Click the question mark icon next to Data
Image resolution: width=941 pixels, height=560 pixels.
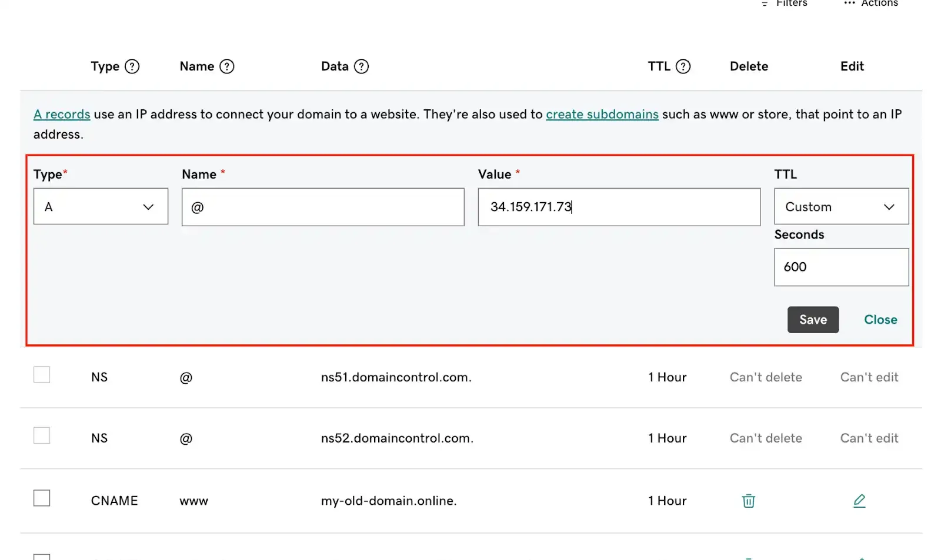pos(361,66)
